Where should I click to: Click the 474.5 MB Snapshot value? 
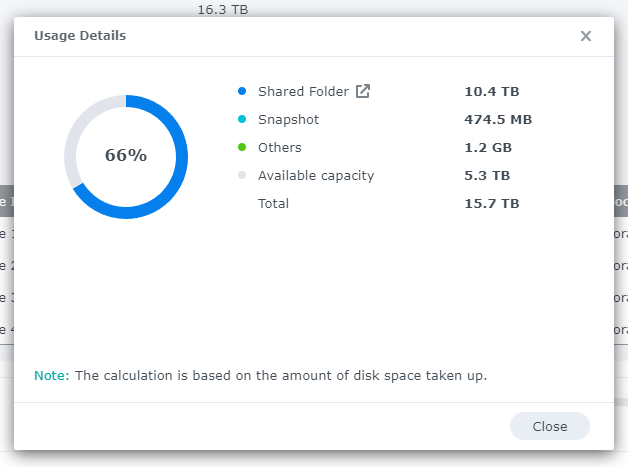pos(497,119)
